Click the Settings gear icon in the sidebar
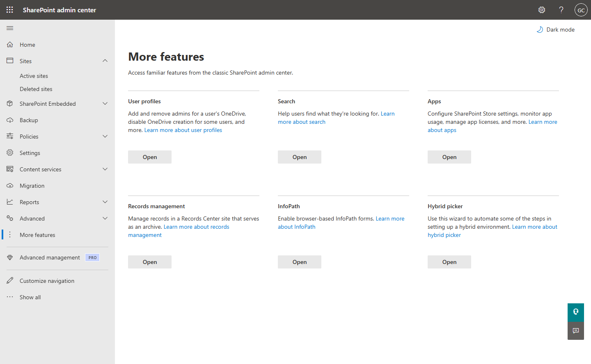Viewport: 591px width, 364px height. tap(10, 152)
